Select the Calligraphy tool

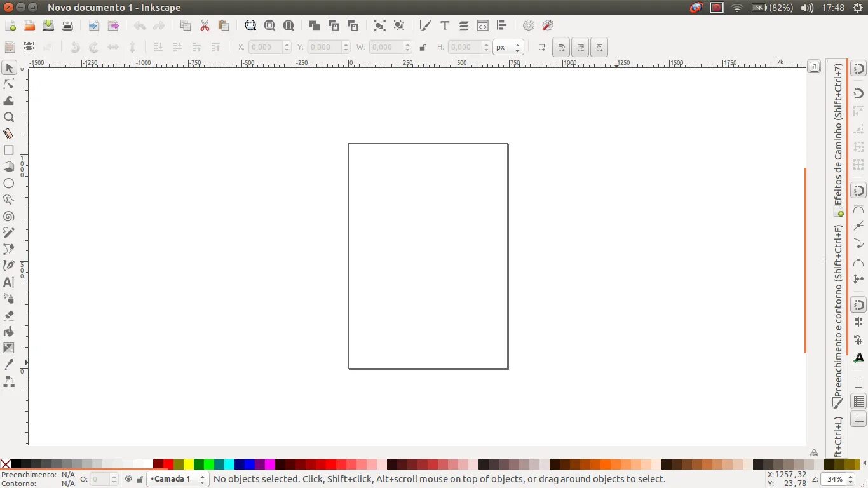[x=9, y=266]
